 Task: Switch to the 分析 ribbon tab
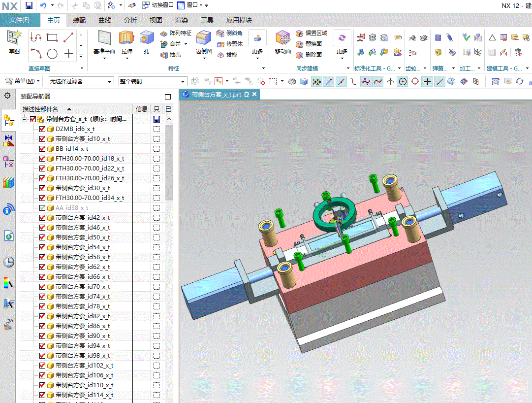pos(130,20)
